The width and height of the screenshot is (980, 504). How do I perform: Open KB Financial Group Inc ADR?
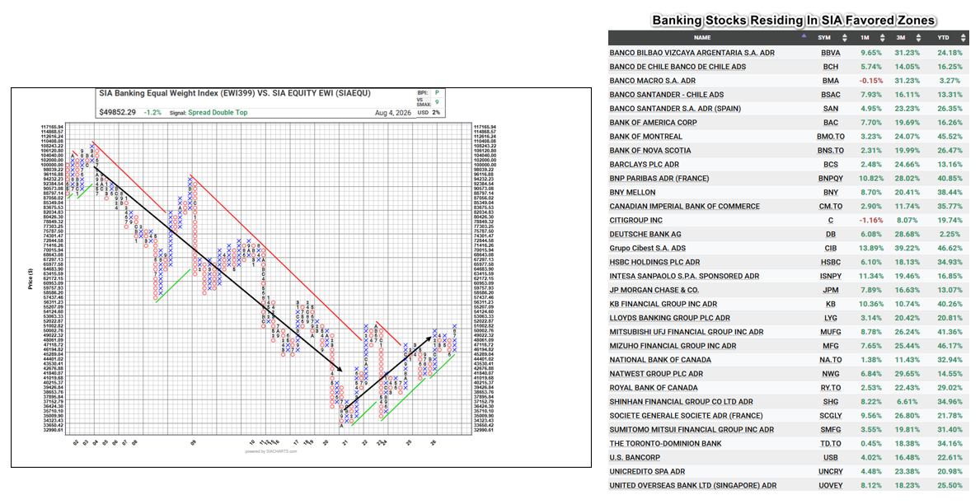(663, 304)
